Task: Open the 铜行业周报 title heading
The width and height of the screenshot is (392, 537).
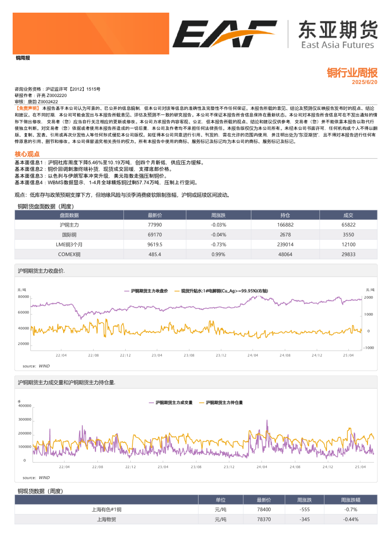Action: pyautogui.click(x=352, y=73)
